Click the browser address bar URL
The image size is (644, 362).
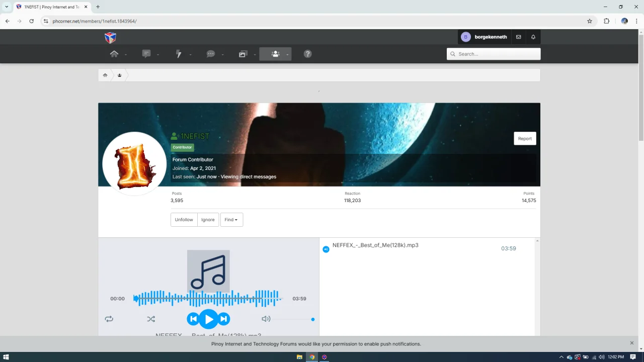click(95, 21)
